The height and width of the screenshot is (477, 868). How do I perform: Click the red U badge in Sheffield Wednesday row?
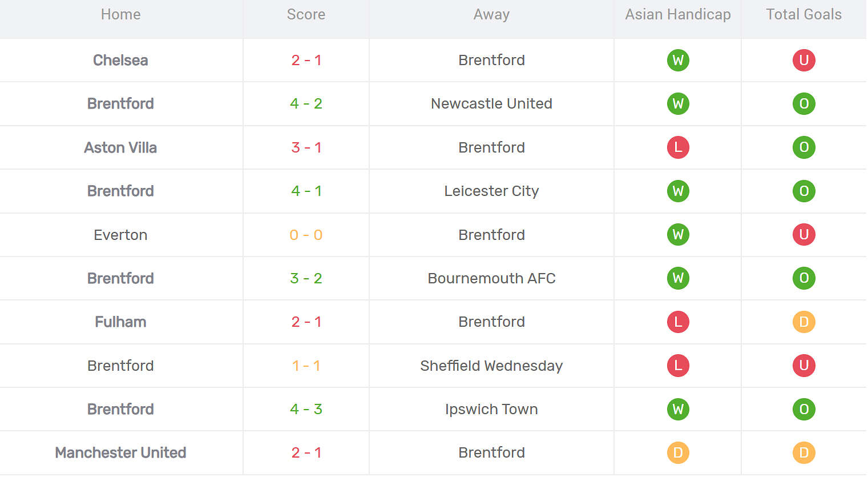click(x=804, y=366)
